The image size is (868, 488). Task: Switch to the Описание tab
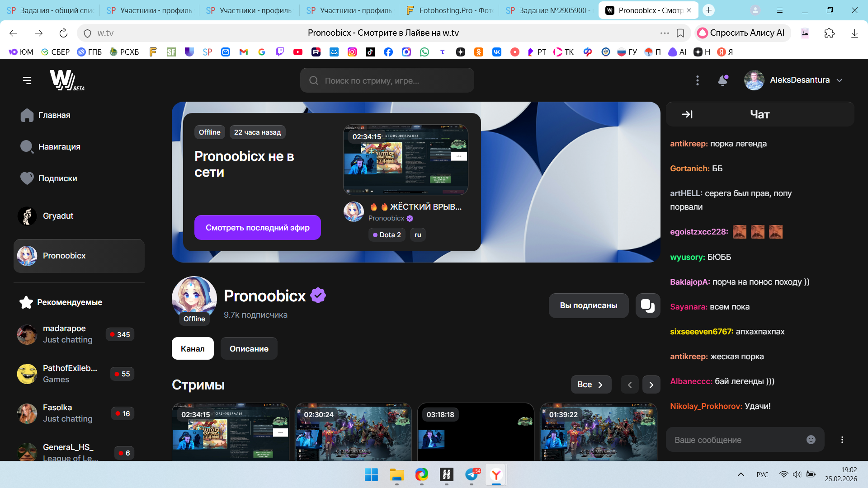click(249, 348)
